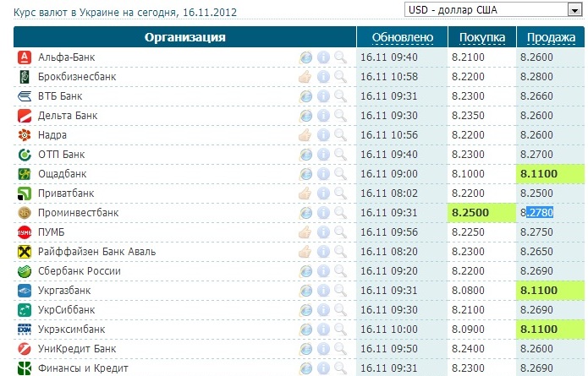Show info icon for ПУМБ

[x=323, y=232]
